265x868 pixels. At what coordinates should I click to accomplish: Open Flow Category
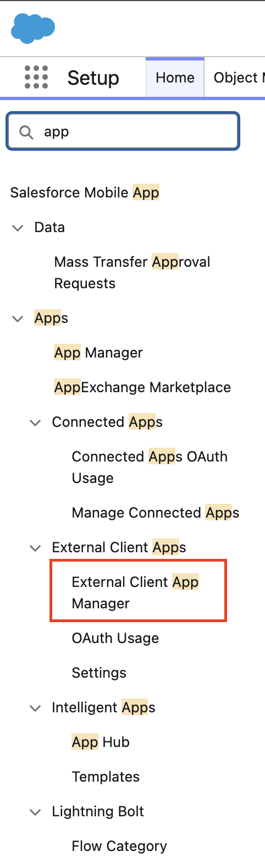[119, 846]
